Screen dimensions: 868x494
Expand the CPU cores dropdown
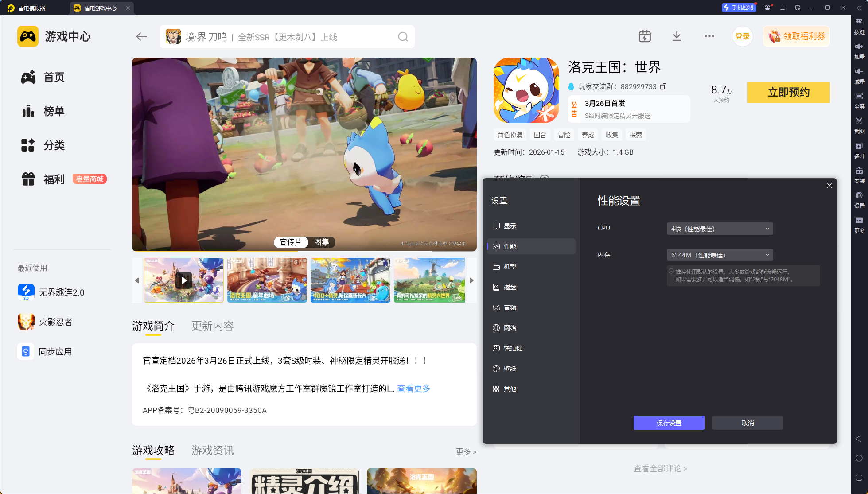720,229
